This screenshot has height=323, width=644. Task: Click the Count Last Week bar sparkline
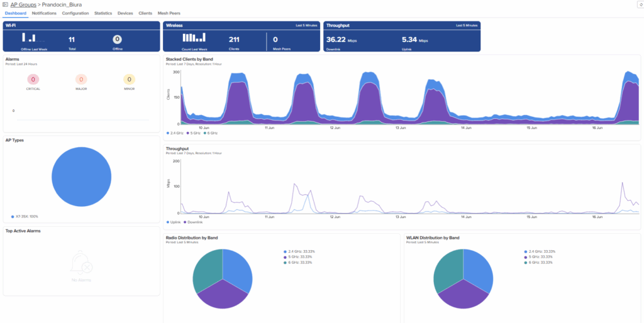pos(194,37)
